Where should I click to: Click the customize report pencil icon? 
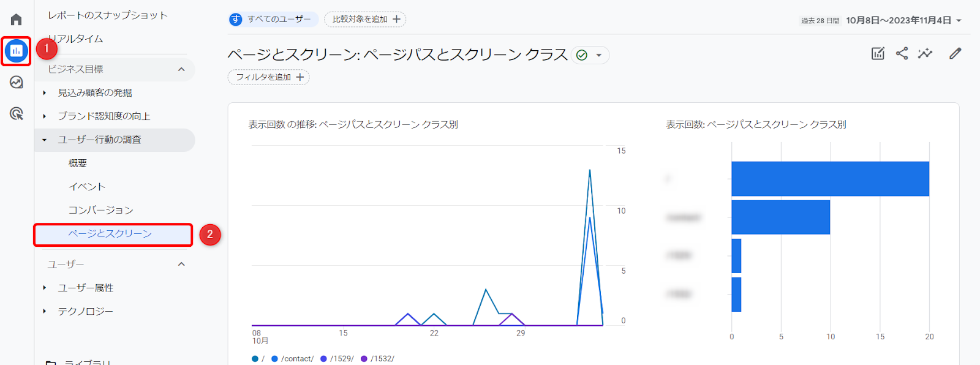click(955, 53)
